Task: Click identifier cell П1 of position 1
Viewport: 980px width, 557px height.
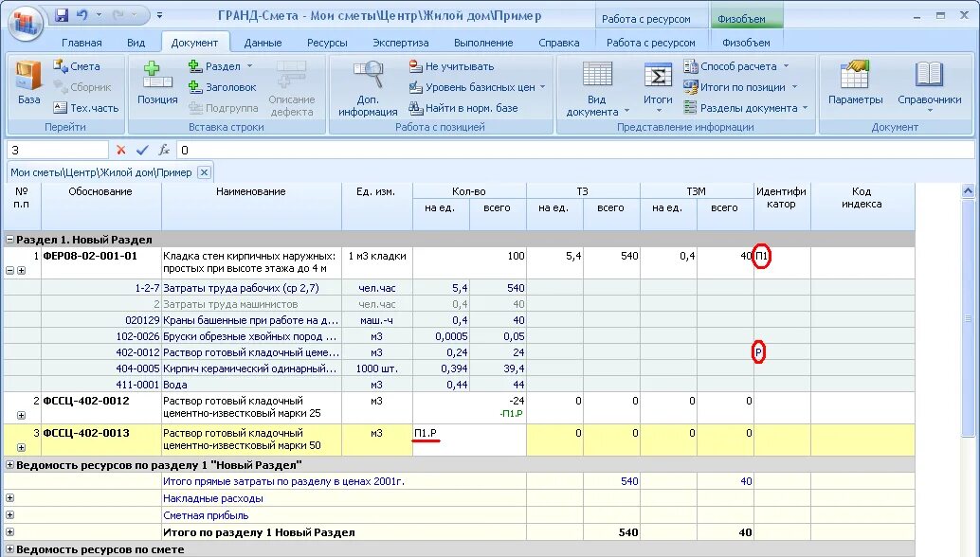Action: click(x=782, y=263)
